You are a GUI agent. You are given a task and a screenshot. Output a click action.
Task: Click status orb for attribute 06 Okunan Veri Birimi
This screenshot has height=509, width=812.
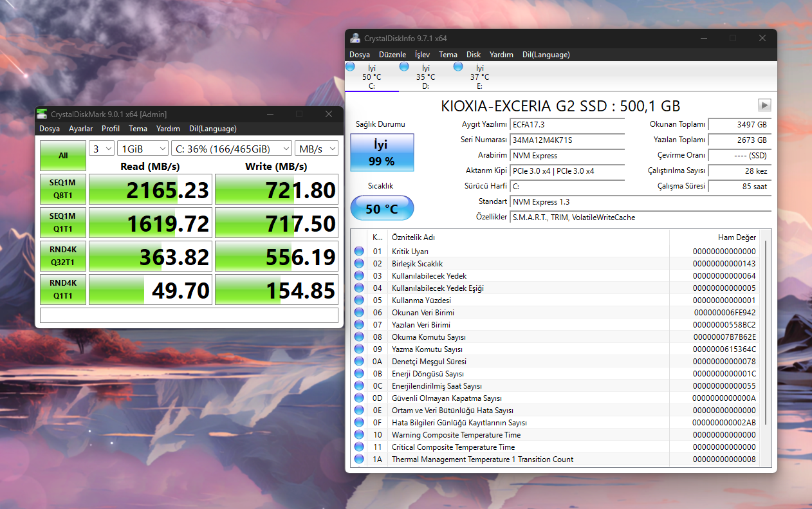[359, 313]
